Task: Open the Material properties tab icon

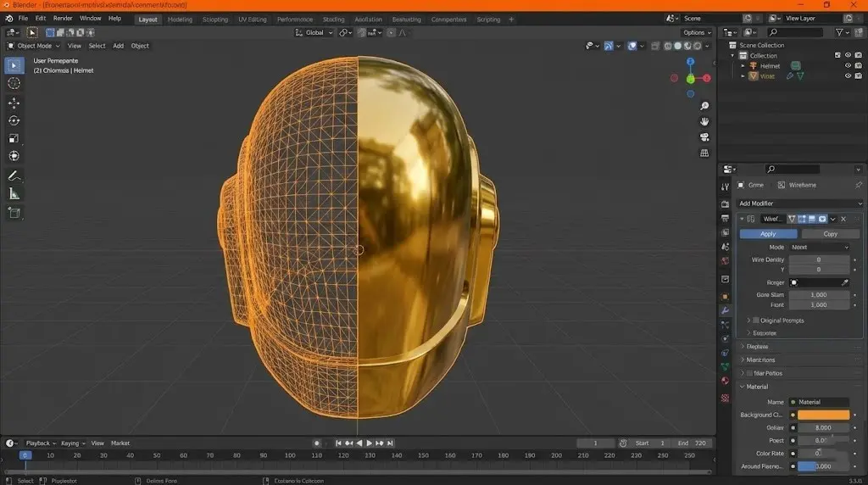Action: tap(725, 381)
